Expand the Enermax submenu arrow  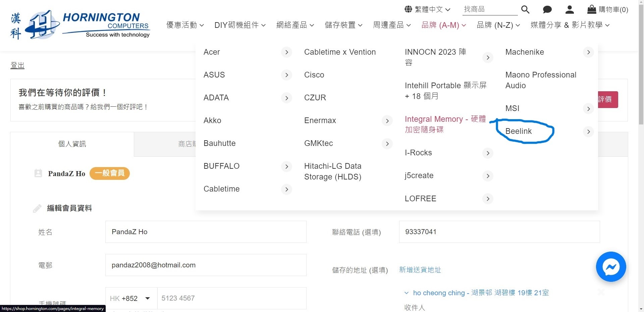[x=387, y=121]
